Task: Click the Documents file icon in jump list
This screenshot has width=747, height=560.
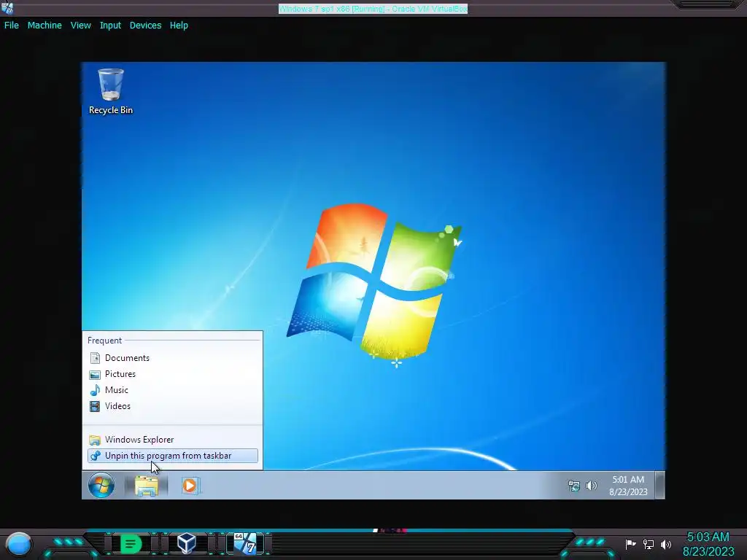Action: (x=96, y=357)
